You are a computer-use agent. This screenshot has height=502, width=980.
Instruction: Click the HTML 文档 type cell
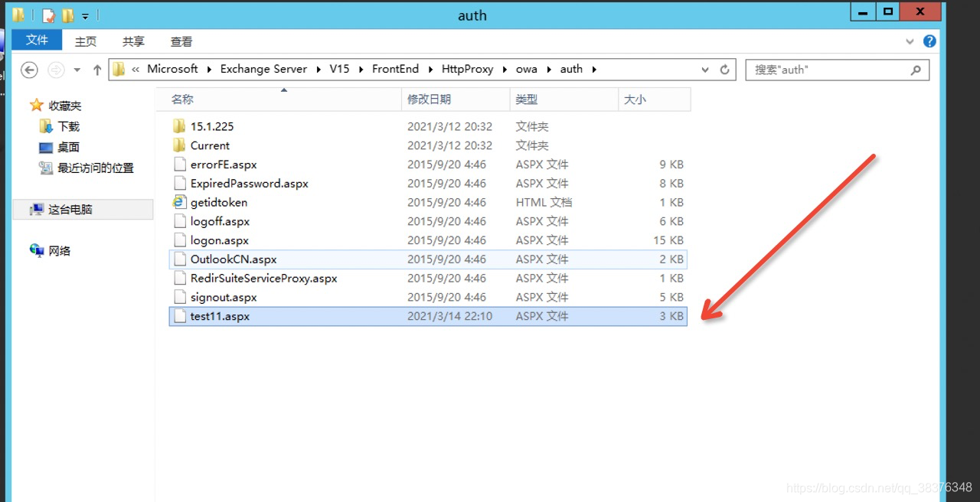[544, 202]
